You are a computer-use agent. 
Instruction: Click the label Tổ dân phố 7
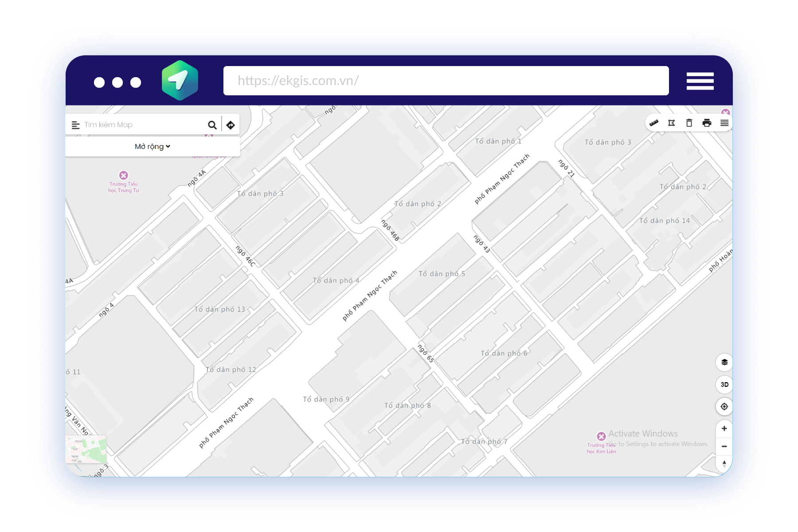[x=484, y=441]
